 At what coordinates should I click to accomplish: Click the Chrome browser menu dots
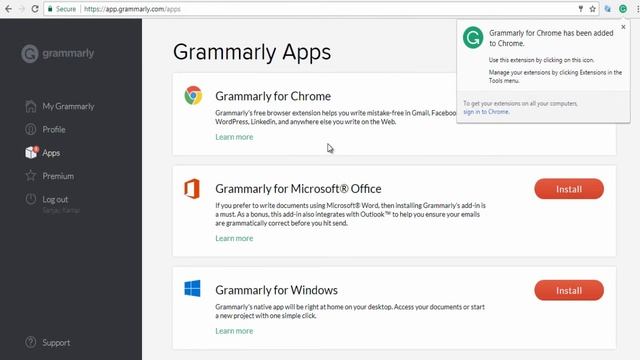(x=638, y=9)
